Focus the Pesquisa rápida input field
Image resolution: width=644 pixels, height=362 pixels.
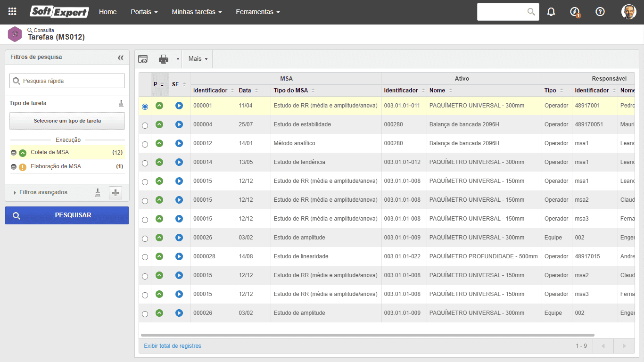click(67, 81)
